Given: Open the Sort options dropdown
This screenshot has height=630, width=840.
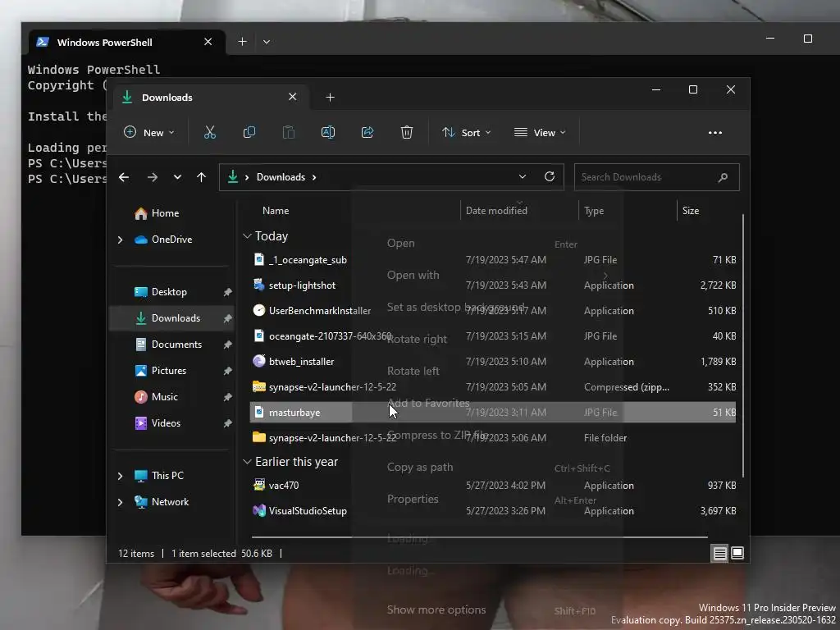Looking at the screenshot, I should [466, 132].
